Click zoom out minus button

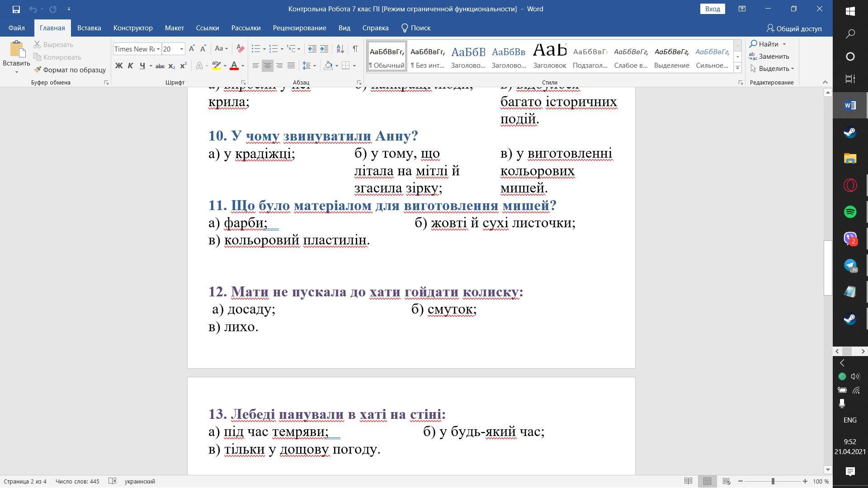click(x=741, y=481)
